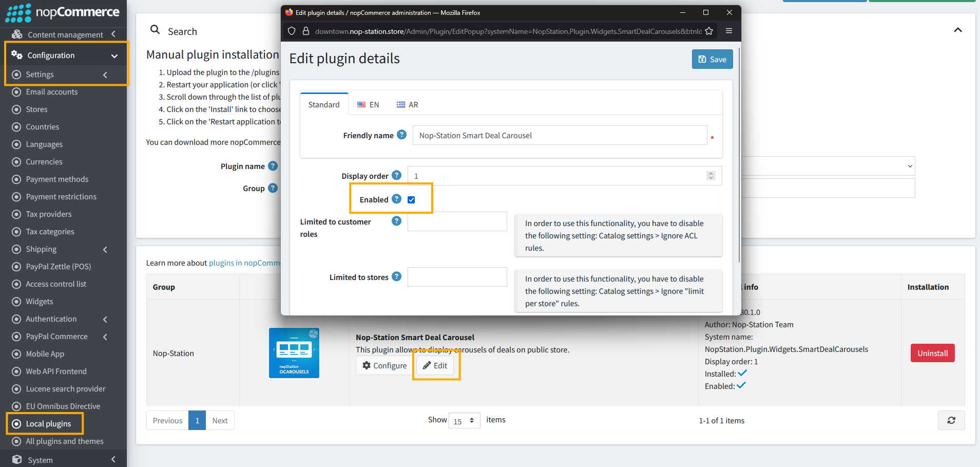
Task: Go to Next page
Action: [220, 420]
